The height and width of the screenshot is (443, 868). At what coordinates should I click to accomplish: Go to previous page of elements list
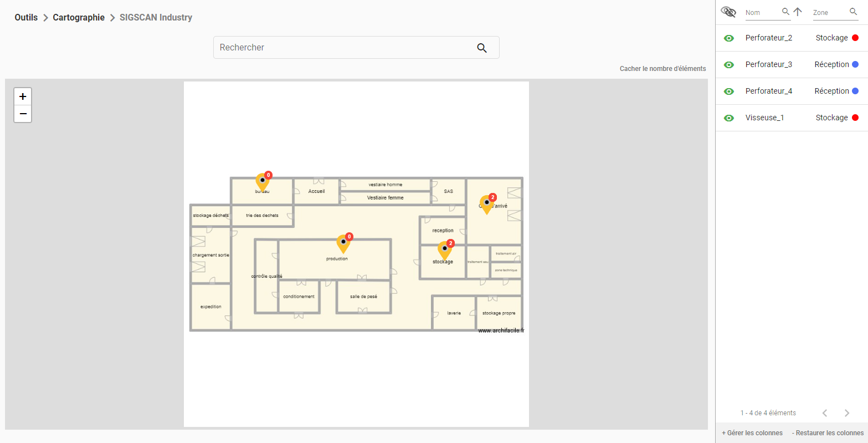(825, 413)
